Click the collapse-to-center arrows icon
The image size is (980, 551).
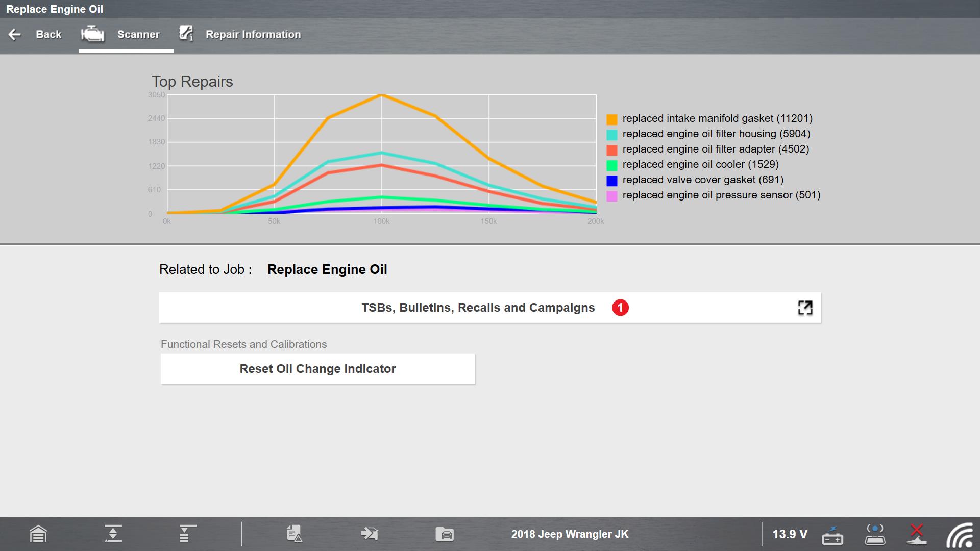click(113, 534)
